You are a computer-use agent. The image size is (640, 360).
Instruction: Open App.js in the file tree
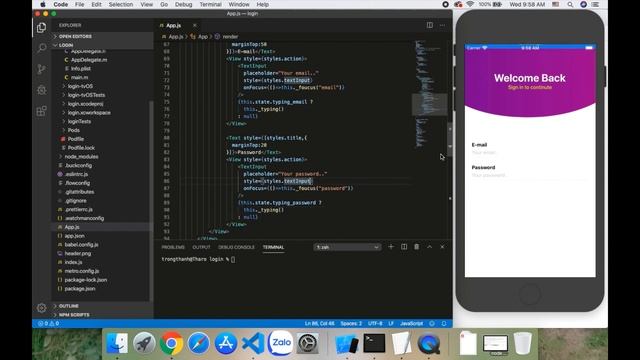71,227
